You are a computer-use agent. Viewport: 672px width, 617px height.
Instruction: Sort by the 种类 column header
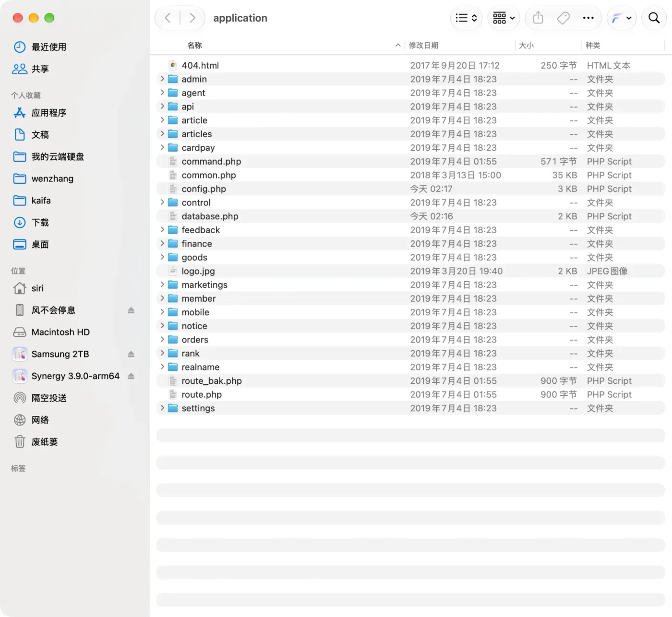coord(593,45)
